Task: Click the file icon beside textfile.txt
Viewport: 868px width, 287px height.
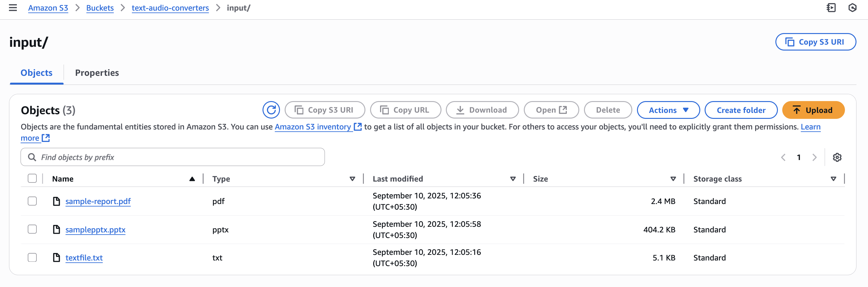Action: [x=56, y=258]
